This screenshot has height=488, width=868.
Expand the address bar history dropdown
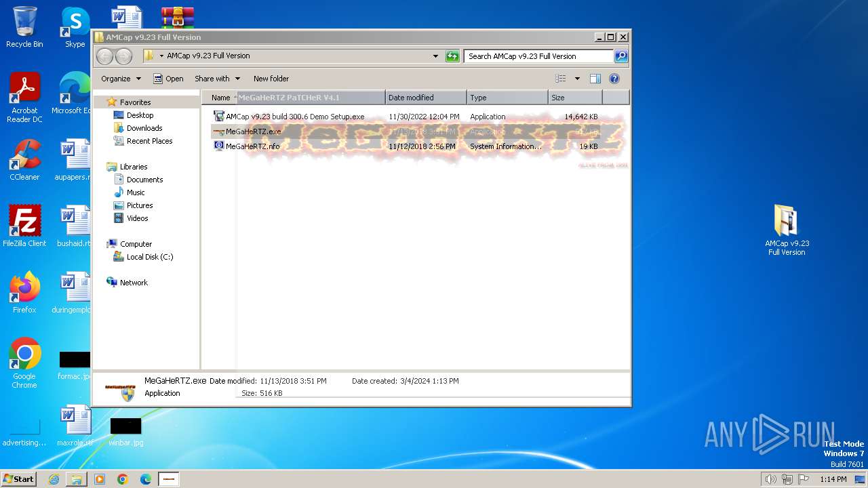click(435, 56)
